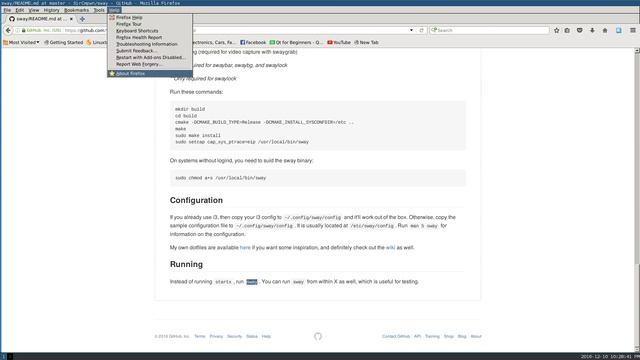
Task: Follow the 'wiki' link
Action: point(390,247)
